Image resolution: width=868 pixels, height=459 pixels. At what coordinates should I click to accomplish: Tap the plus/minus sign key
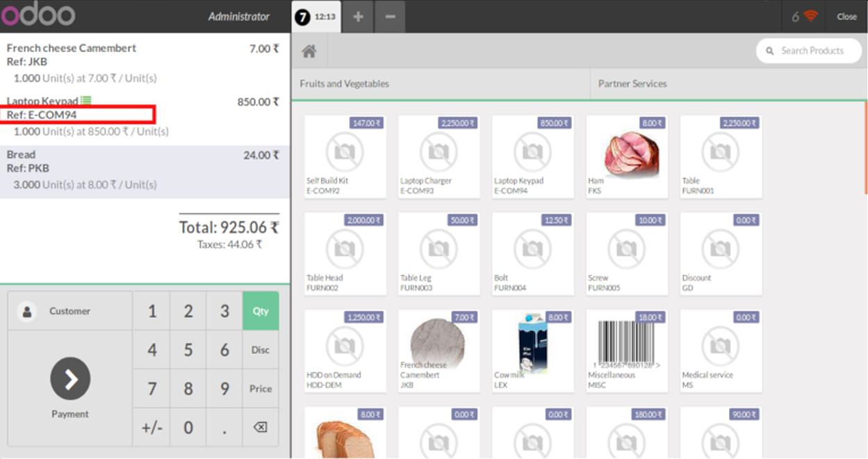[x=152, y=427]
